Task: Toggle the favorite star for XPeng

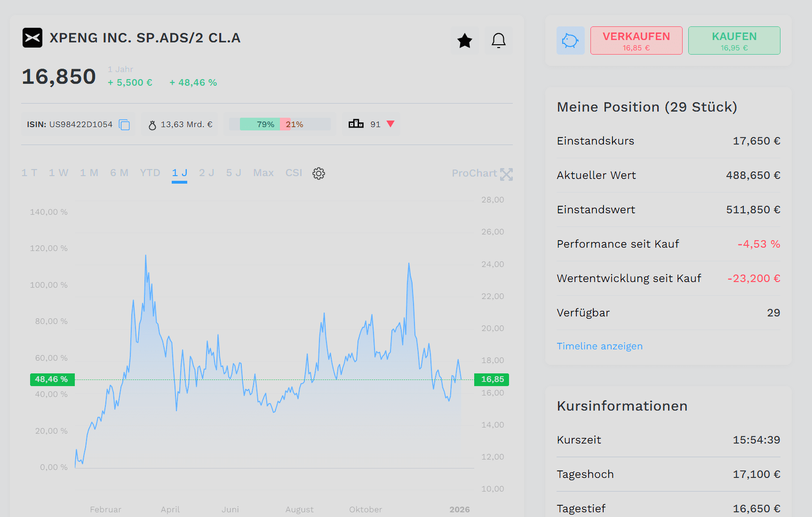Action: coord(465,40)
